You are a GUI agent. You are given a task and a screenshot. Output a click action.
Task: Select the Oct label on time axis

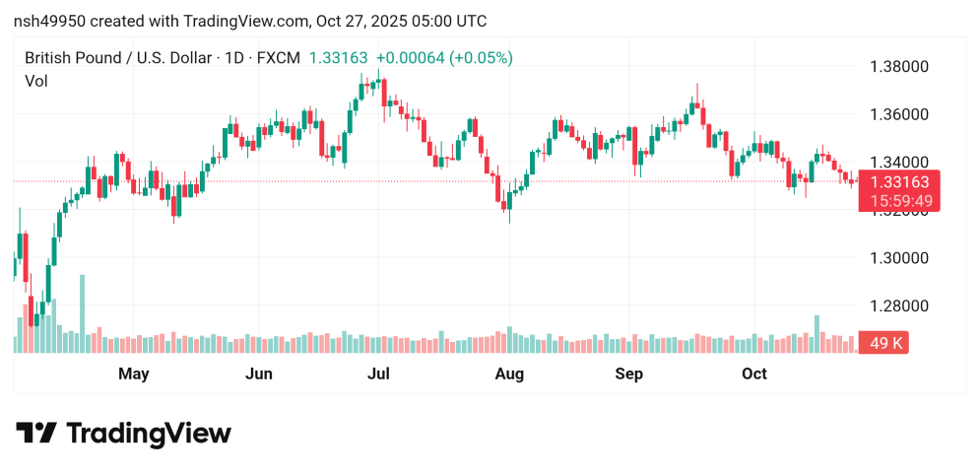(754, 374)
